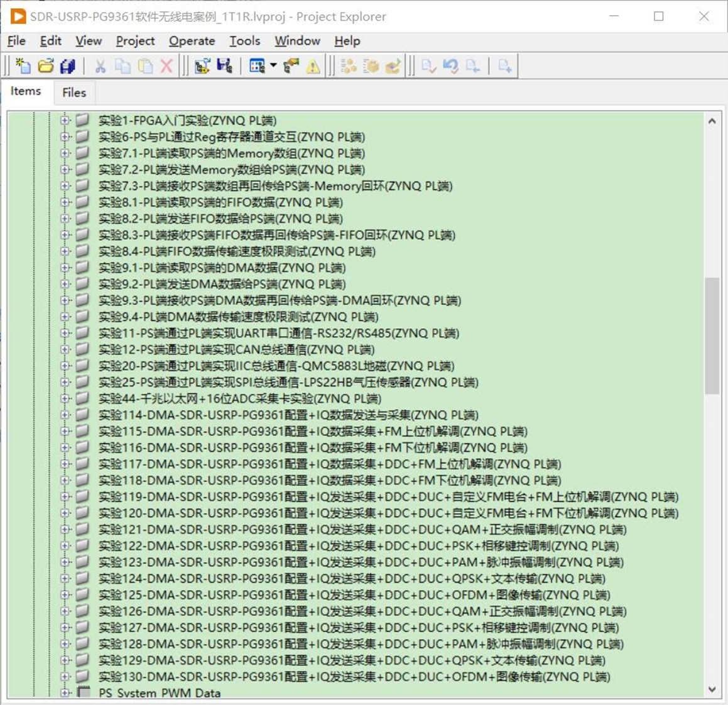The width and height of the screenshot is (728, 705).
Task: Open the Help menu
Action: [x=347, y=41]
